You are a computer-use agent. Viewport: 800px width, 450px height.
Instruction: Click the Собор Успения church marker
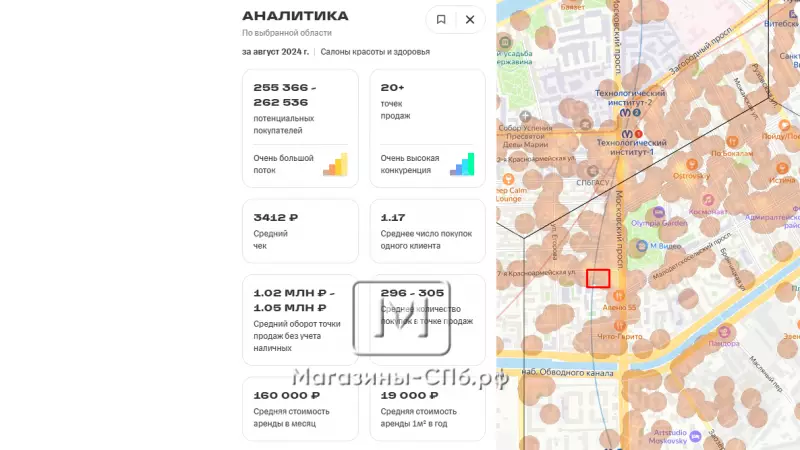(x=525, y=116)
